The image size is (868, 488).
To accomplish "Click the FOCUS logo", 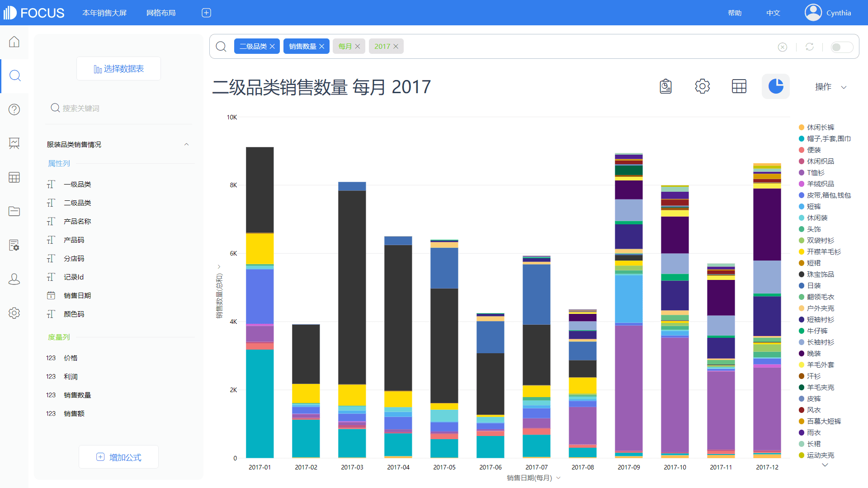I will (34, 13).
